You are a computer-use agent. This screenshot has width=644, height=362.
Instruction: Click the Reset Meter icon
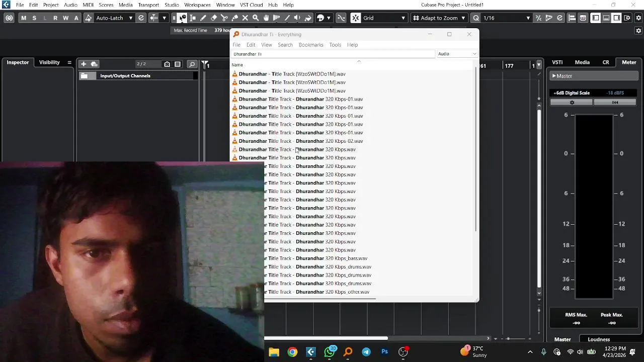(x=615, y=102)
